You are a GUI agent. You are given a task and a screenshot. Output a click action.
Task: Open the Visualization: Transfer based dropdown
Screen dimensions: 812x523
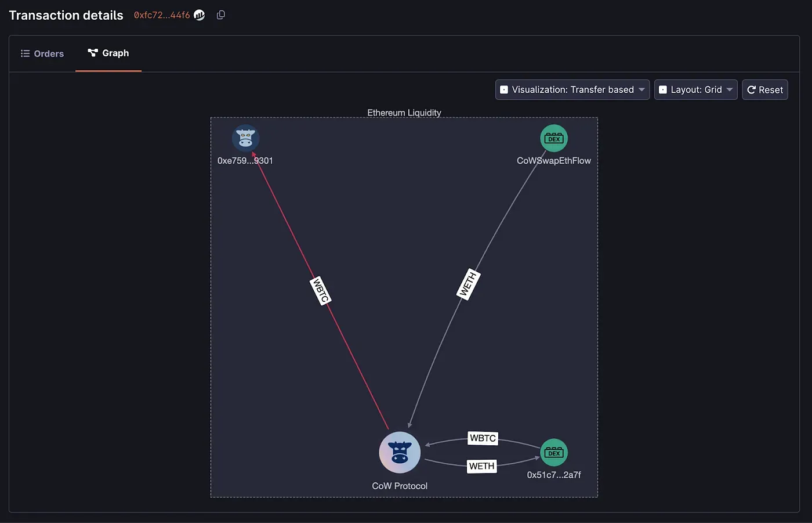[x=571, y=89]
